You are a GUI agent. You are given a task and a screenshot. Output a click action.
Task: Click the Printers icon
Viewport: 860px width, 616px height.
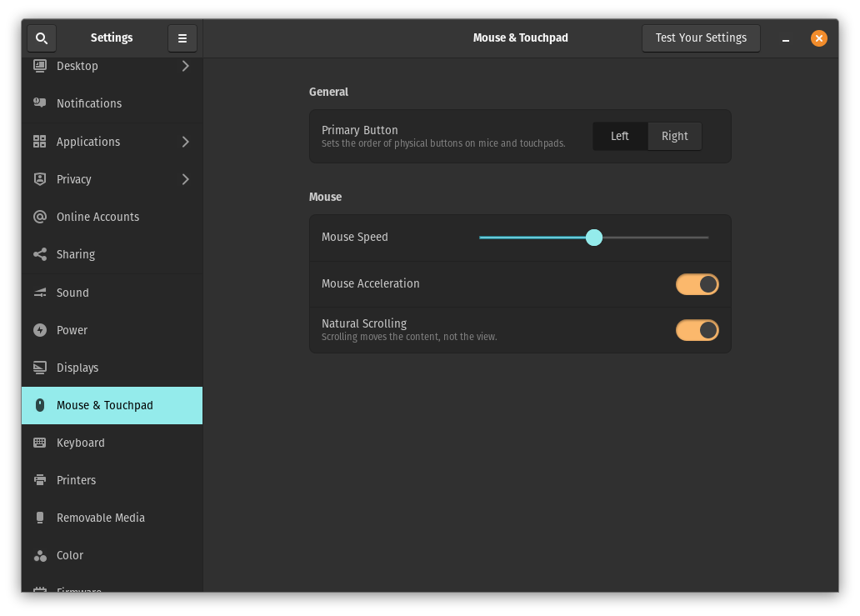(39, 480)
